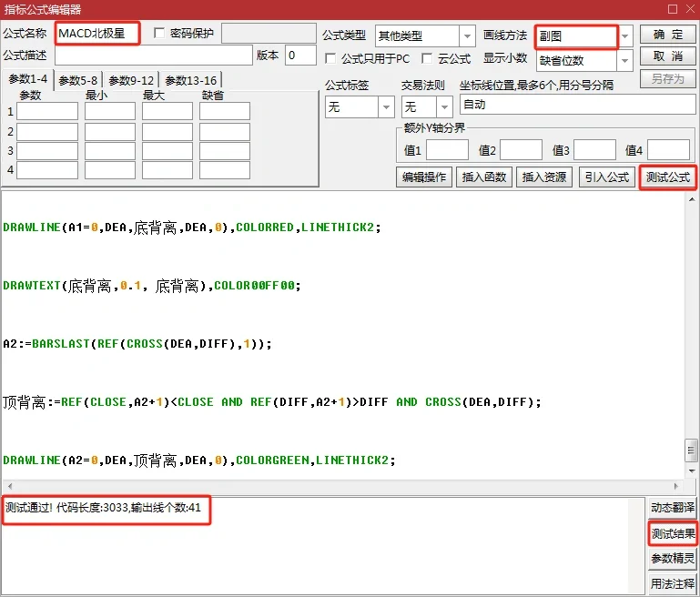Click code editor scroll up arrow
This screenshot has height=597, width=700.
tap(692, 199)
